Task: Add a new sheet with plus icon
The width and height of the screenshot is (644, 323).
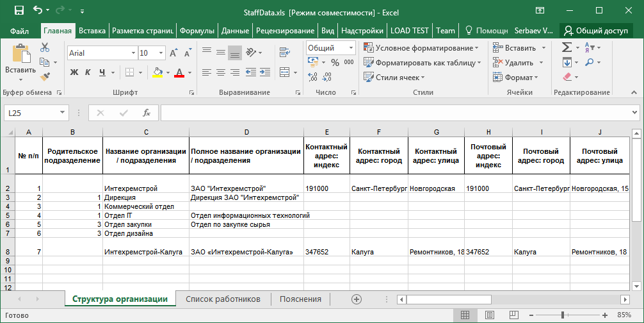Action: [x=357, y=299]
